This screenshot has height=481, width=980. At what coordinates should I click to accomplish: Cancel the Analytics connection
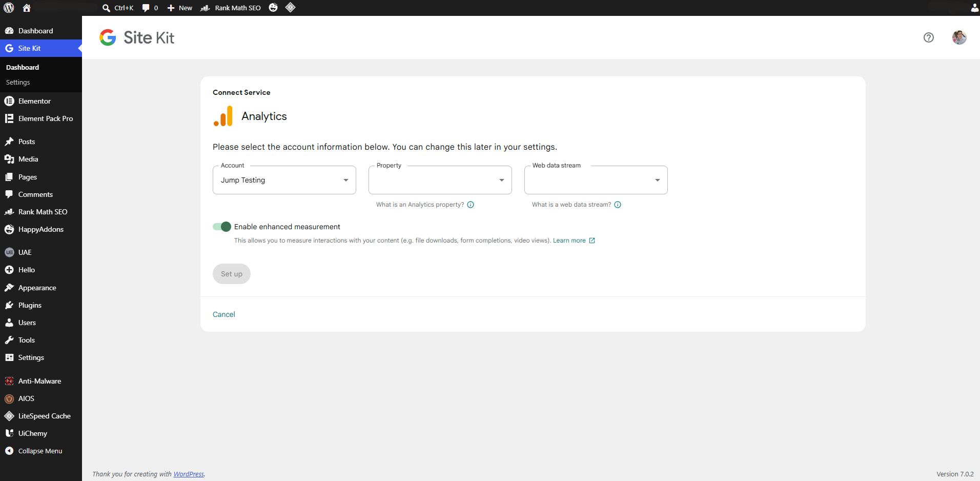(224, 314)
